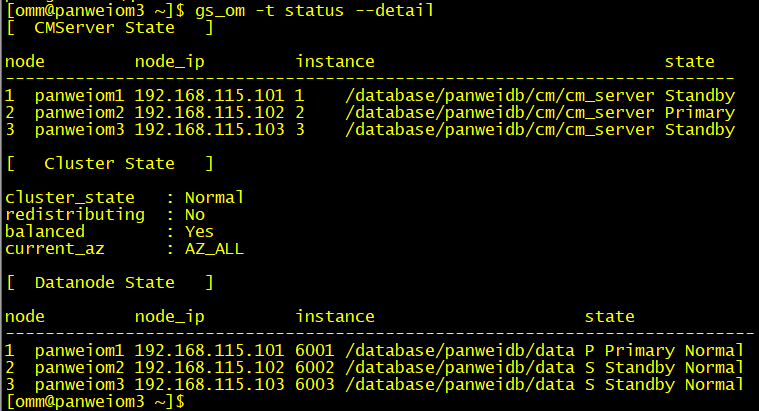Screen dimensions: 759x411
Task: Click instance number 6003 in Datanode State
Action: (314, 385)
